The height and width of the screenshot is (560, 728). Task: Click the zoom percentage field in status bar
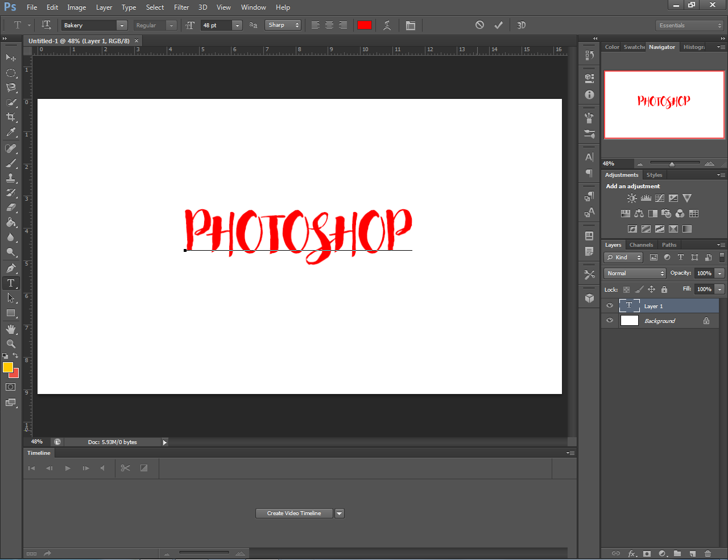37,442
